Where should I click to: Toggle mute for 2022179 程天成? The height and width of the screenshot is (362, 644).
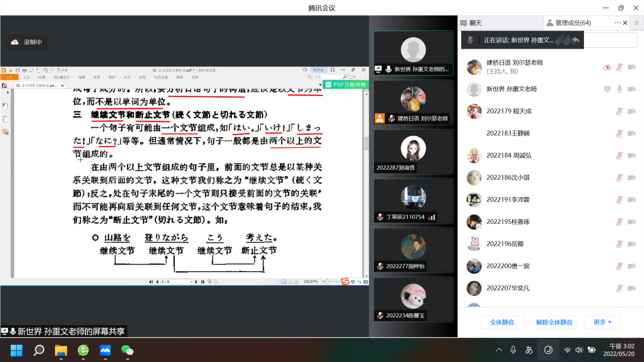[619, 111]
